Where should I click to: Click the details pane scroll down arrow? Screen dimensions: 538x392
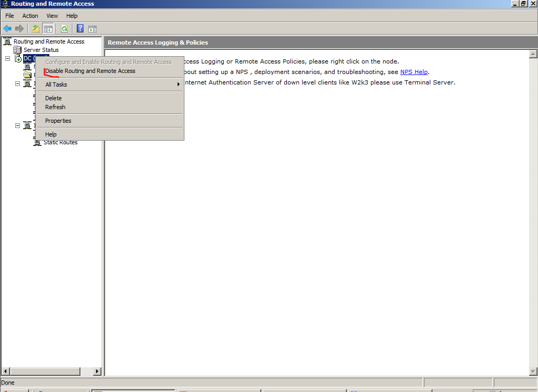pyautogui.click(x=533, y=371)
